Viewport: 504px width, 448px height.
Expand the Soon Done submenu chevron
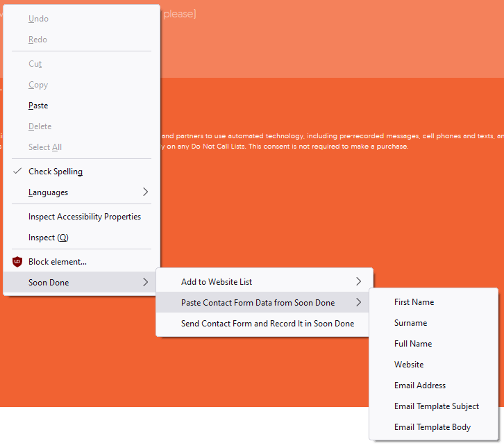point(145,282)
